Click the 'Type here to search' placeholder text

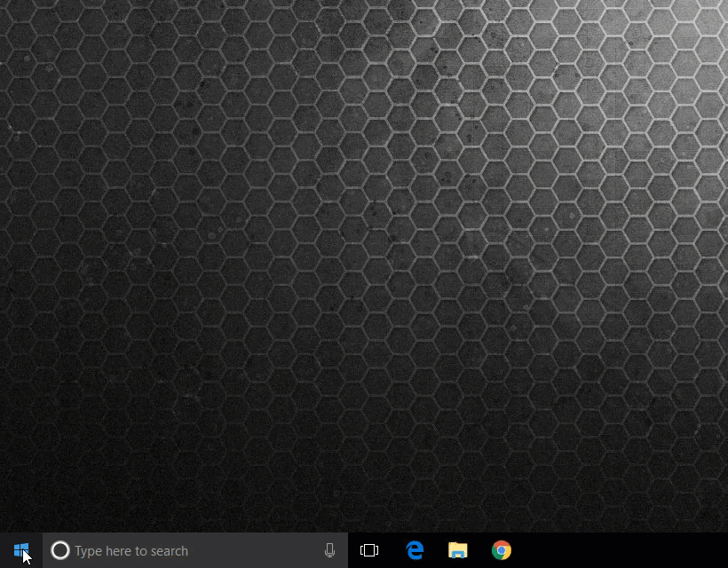tap(131, 551)
